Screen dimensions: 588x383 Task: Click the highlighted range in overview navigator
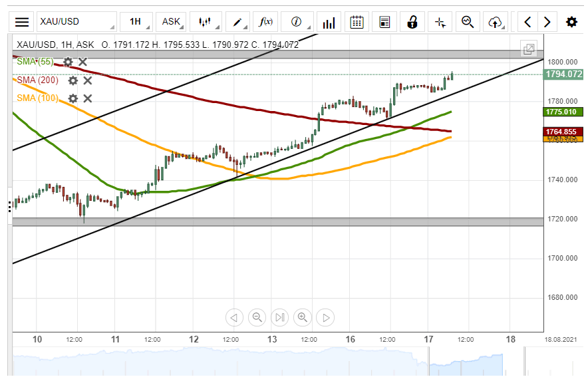[476, 362]
